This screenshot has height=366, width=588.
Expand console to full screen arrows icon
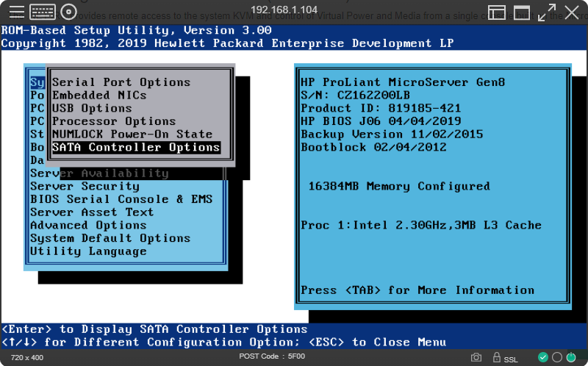click(547, 12)
